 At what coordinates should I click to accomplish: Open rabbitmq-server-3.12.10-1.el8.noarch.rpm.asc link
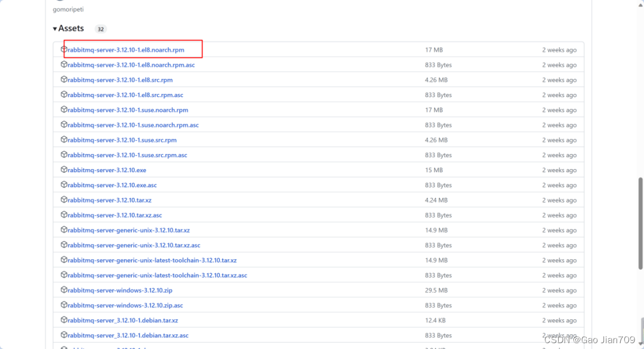(x=131, y=65)
